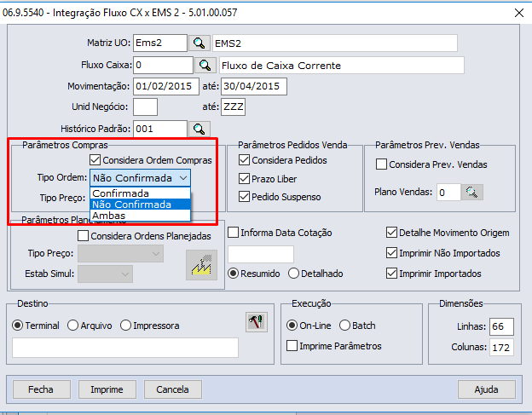
Task: Click the Imprime button
Action: 107,389
